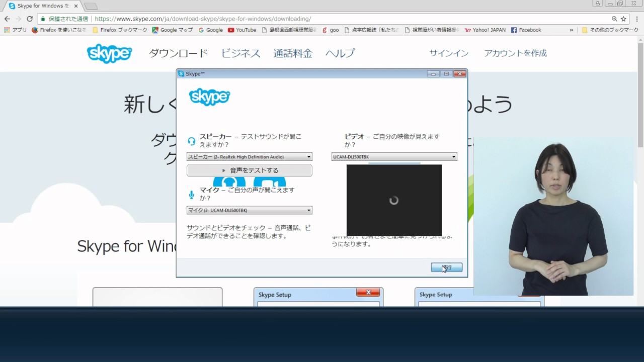
Task: Open a new Chrome tab
Action: pyautogui.click(x=91, y=7)
